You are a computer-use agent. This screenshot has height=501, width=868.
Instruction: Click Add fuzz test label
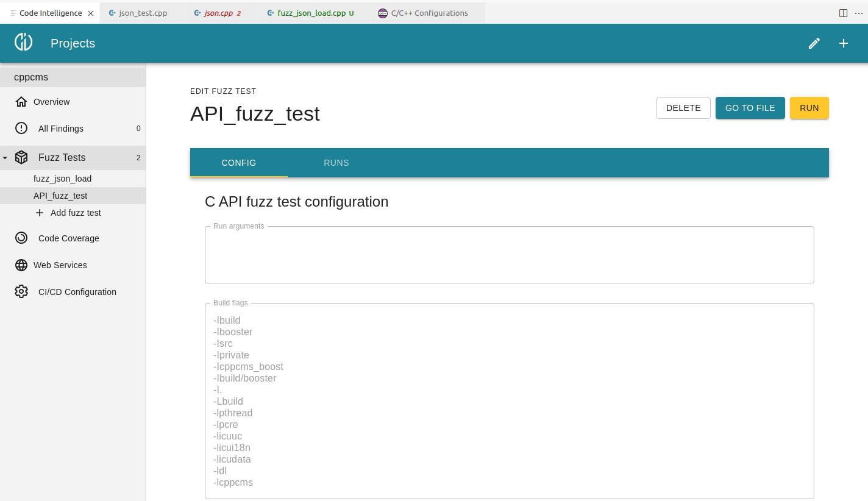pos(76,213)
